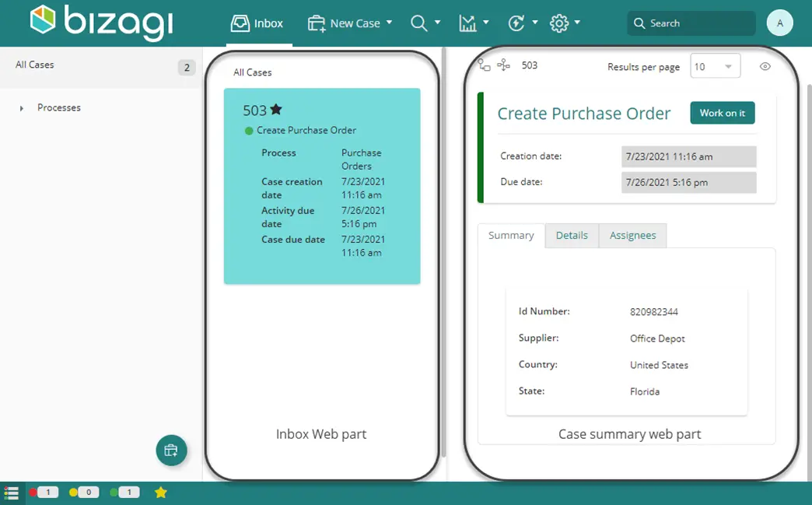Open case 503 card number
Viewport: 812px width, 505px height.
pyautogui.click(x=255, y=110)
